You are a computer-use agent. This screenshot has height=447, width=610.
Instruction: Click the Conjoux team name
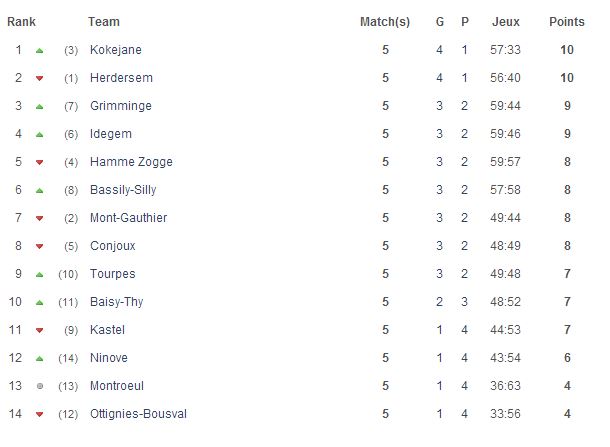tap(113, 246)
